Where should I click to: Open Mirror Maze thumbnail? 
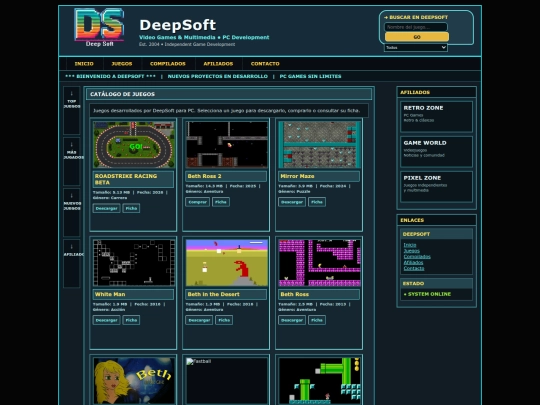[x=319, y=144]
